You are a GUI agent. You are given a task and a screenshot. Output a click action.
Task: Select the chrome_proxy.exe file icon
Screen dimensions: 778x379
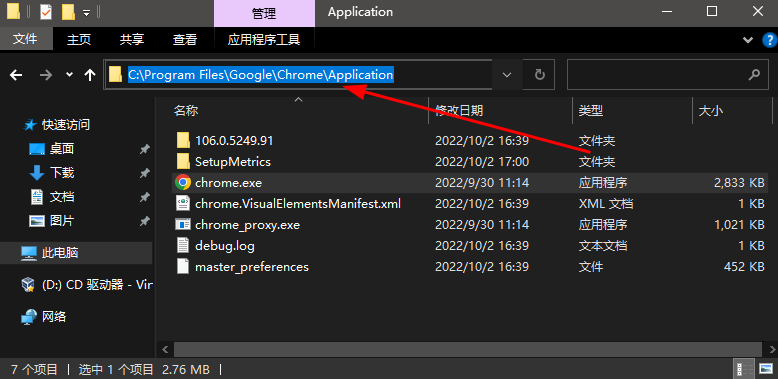click(183, 225)
